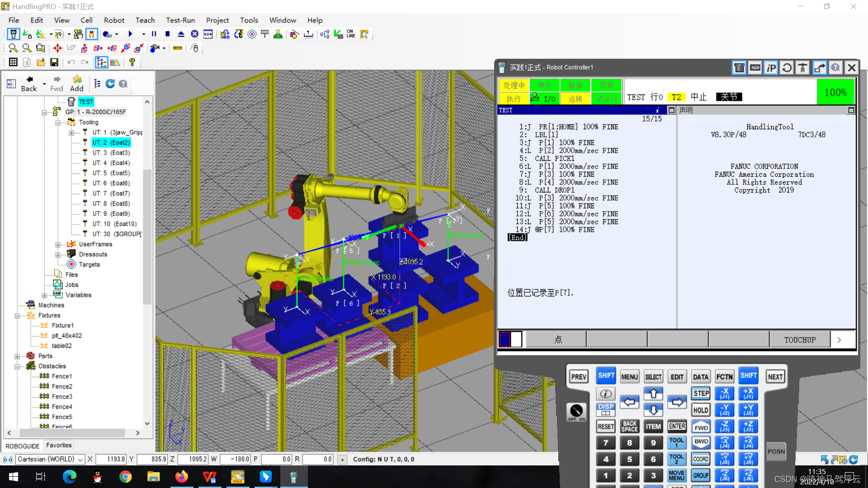Click the Zoom Window icon
The height and width of the screenshot is (488, 868).
tap(41, 48)
